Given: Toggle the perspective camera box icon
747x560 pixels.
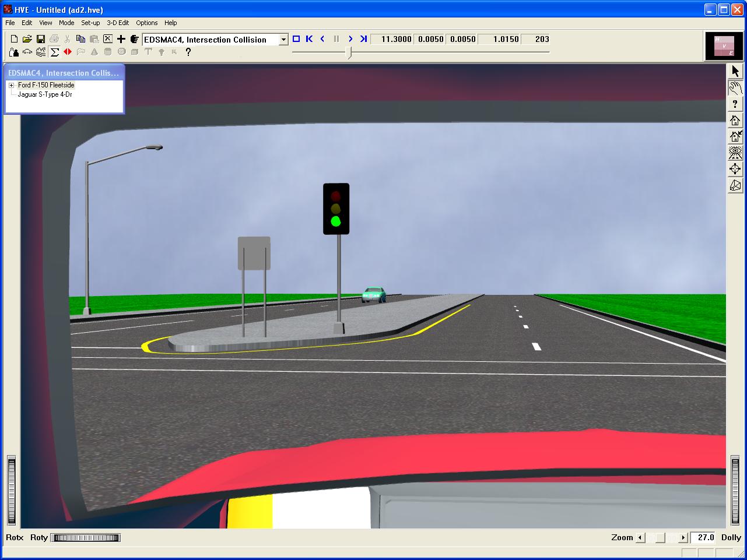Looking at the screenshot, I should point(735,186).
